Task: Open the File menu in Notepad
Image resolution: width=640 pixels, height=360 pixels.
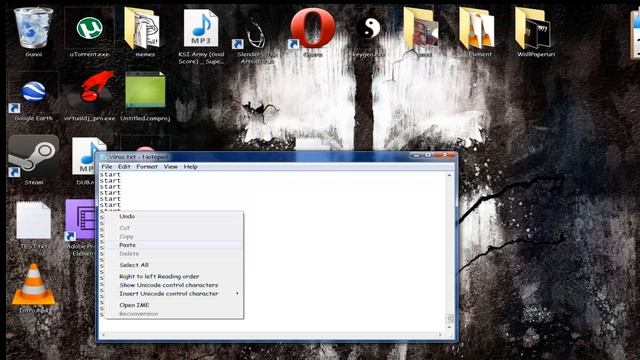Action: (x=107, y=167)
